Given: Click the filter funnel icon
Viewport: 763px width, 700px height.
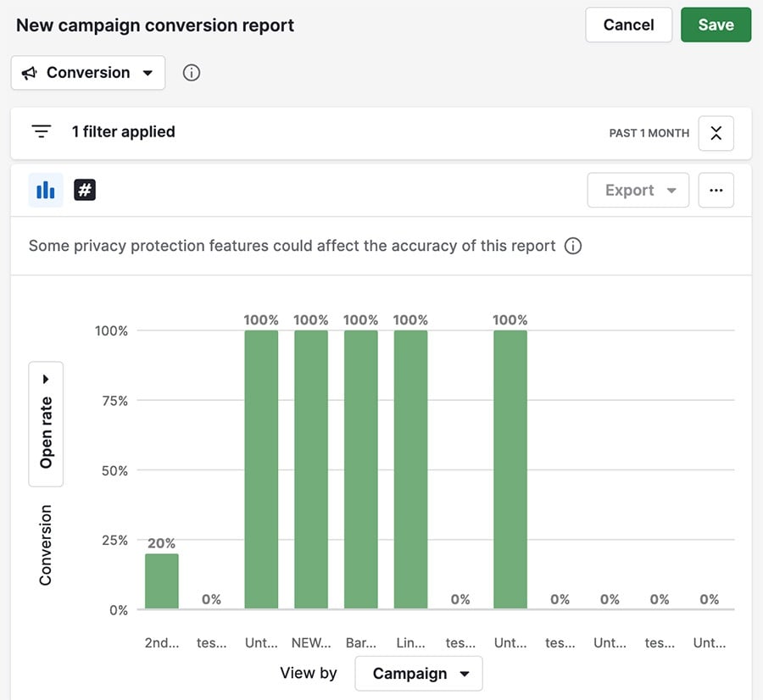Looking at the screenshot, I should pyautogui.click(x=42, y=131).
